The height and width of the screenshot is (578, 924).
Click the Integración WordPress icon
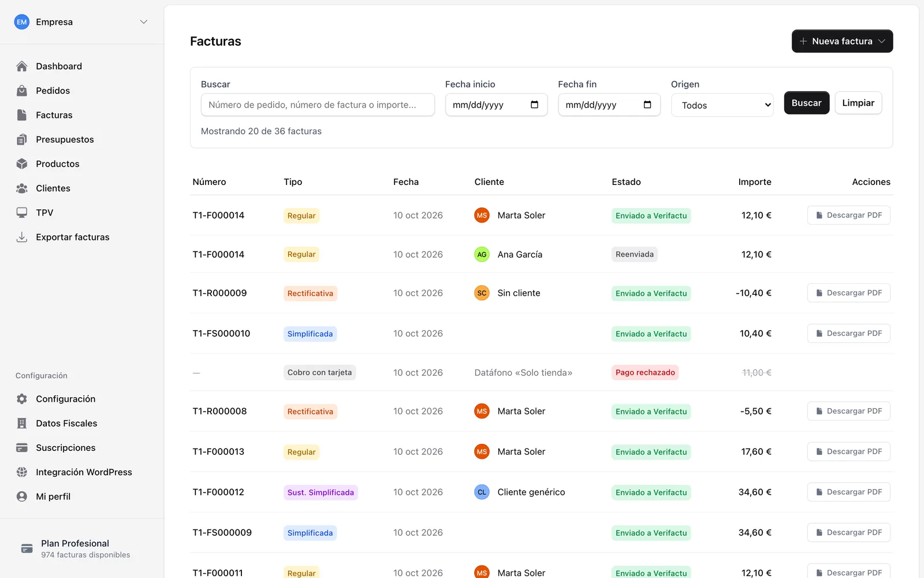point(22,472)
